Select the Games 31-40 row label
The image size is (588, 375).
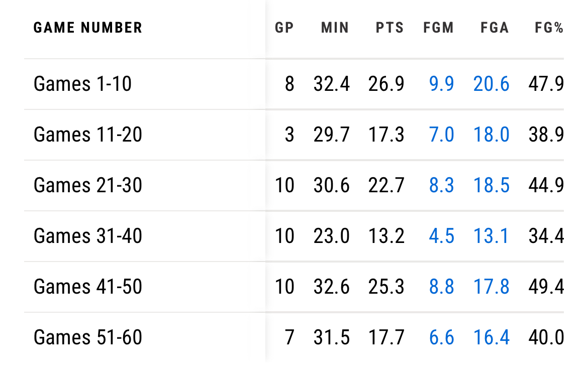(x=88, y=236)
